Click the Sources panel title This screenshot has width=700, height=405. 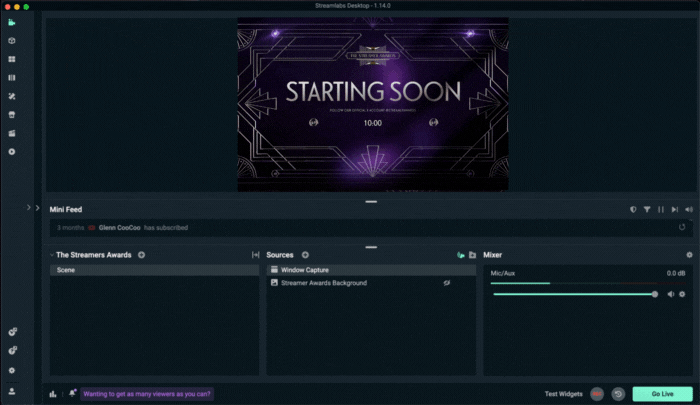click(x=280, y=255)
